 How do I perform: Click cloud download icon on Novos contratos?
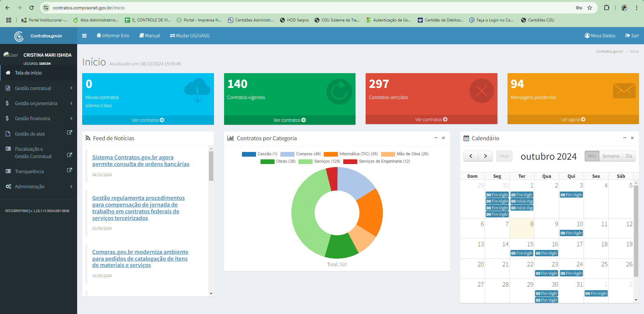197,90
